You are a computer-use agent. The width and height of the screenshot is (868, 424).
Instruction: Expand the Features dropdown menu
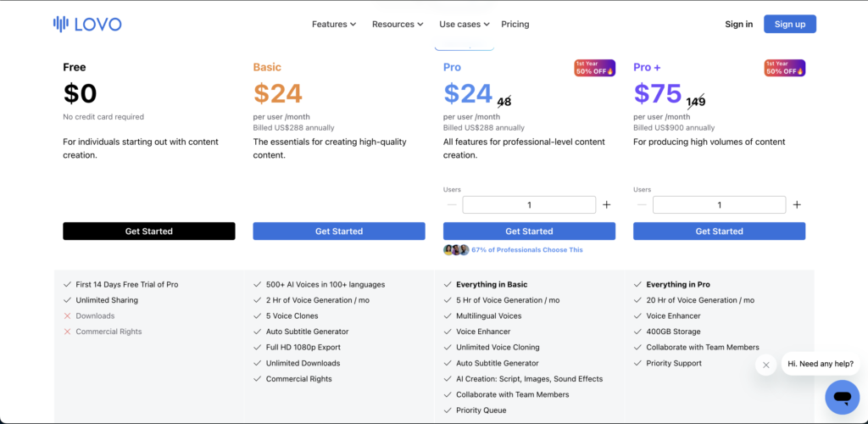334,24
